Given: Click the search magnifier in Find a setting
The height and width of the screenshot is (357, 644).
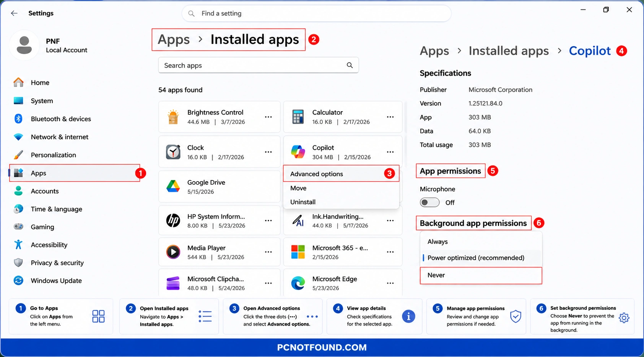Looking at the screenshot, I should pos(191,13).
